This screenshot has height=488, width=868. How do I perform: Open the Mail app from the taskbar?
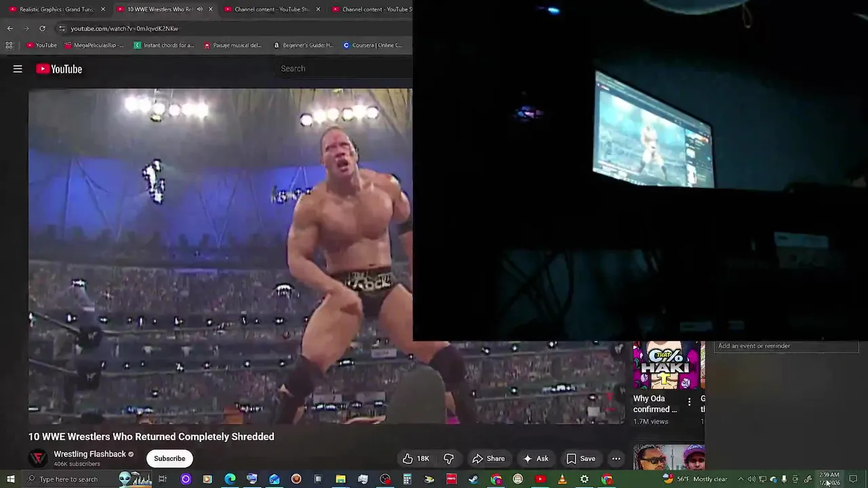[x=274, y=479]
